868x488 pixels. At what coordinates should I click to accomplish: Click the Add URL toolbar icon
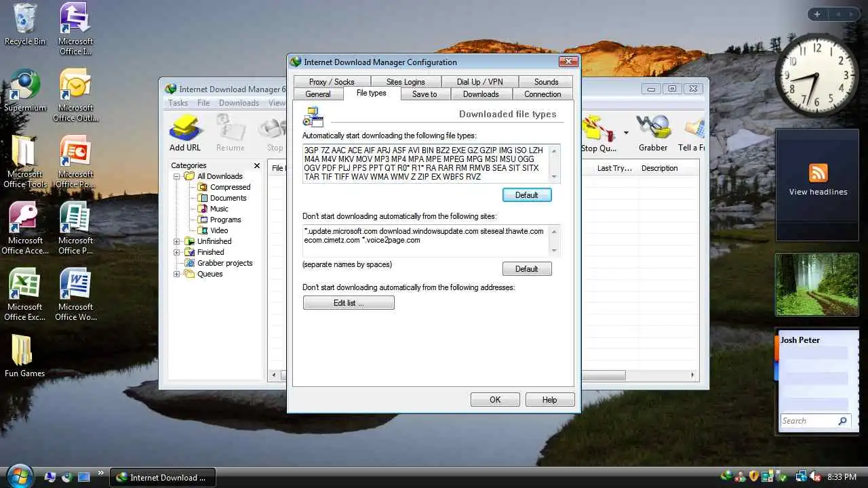(185, 134)
